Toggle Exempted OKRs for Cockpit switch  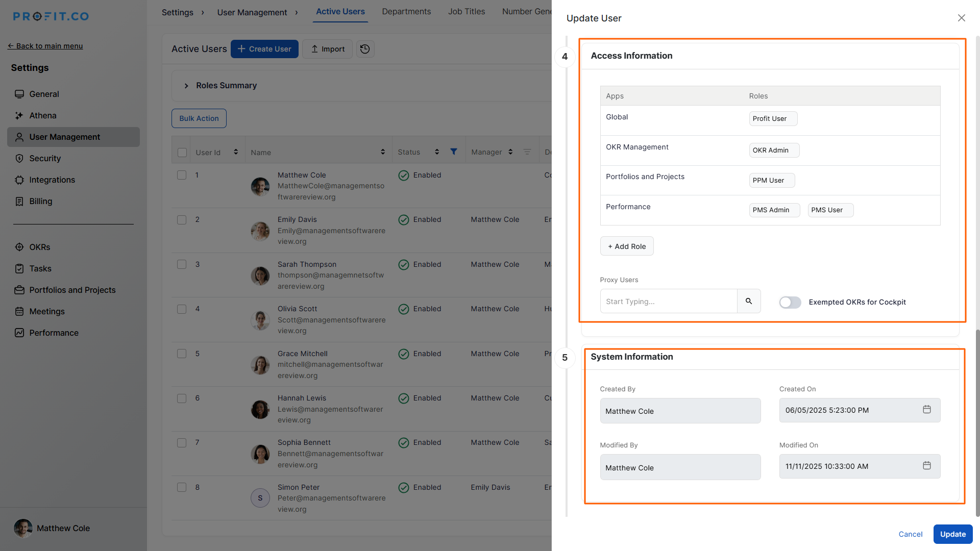(790, 302)
